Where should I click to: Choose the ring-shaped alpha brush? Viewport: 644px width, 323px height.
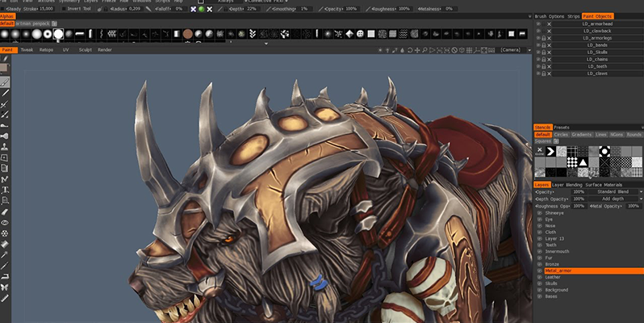point(48,34)
